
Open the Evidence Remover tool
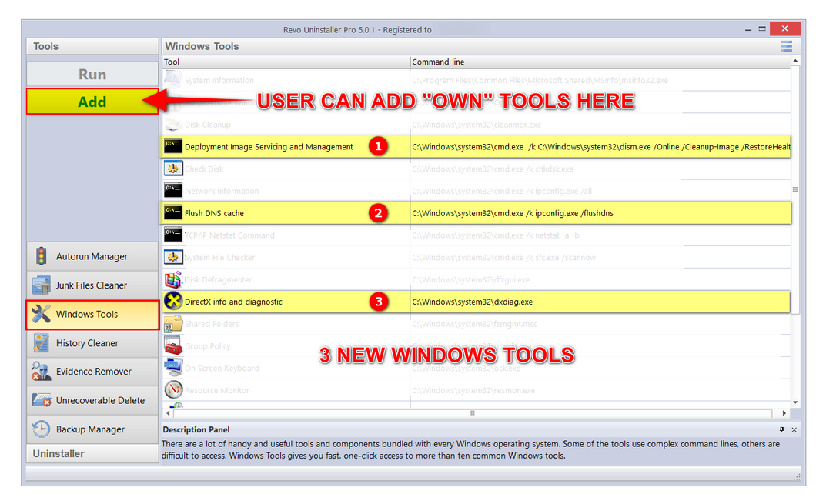[x=92, y=372]
